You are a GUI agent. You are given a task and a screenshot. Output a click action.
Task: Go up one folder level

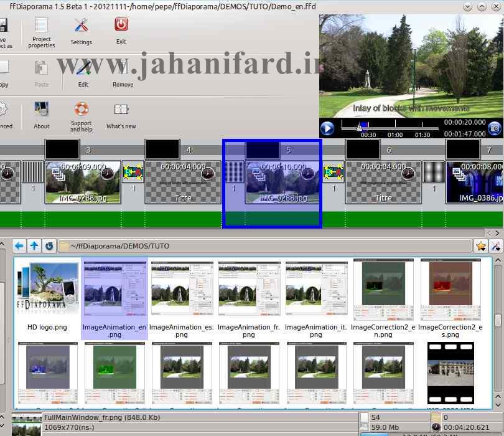34,246
